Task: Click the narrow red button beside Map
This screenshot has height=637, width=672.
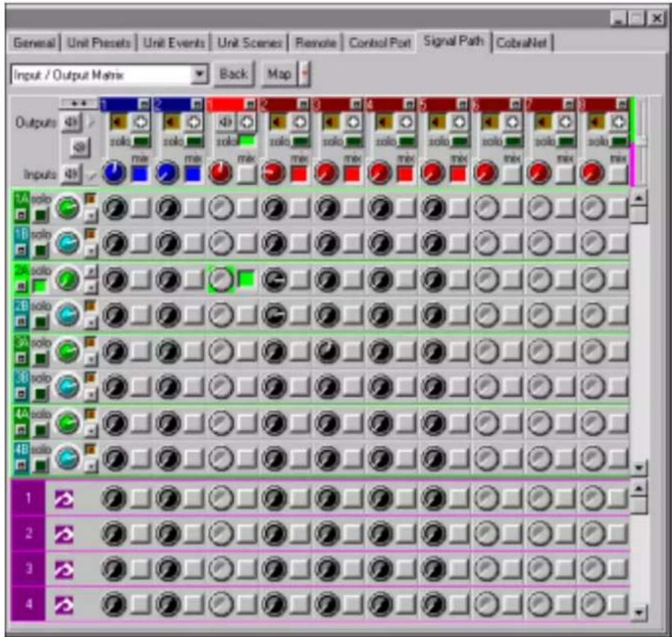Action: click(305, 74)
